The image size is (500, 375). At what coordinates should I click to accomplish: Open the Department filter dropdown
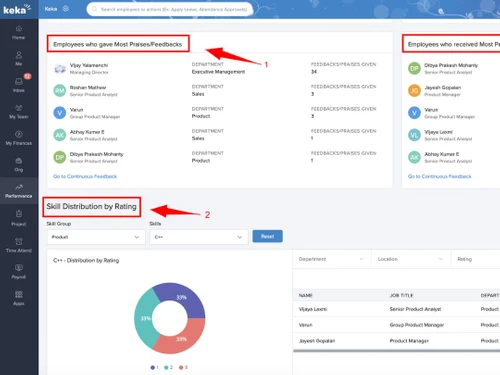click(331, 259)
